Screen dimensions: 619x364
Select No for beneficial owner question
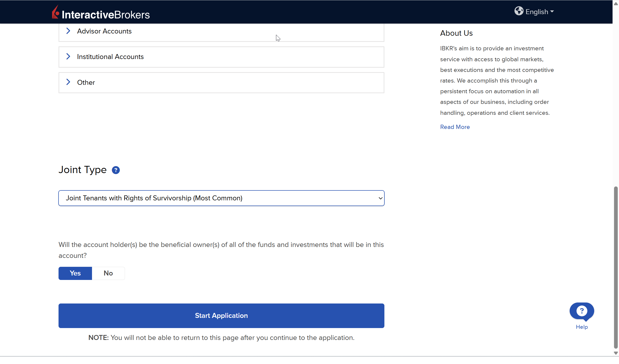[x=108, y=273]
